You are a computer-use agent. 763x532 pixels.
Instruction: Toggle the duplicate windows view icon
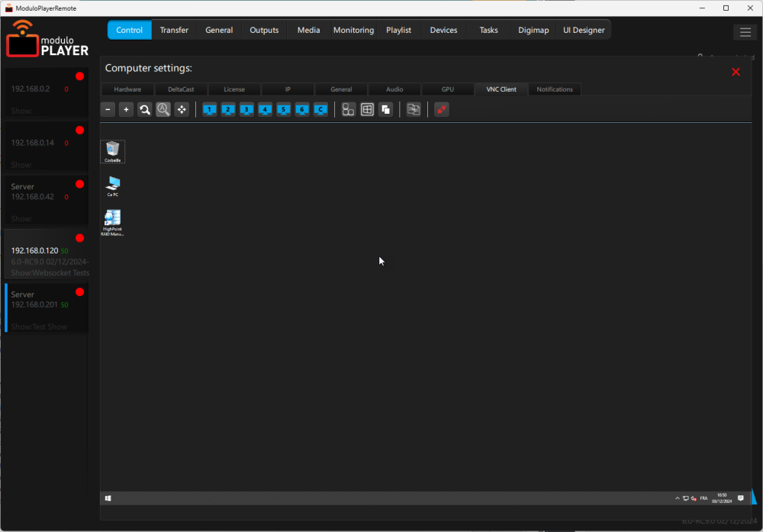385,109
